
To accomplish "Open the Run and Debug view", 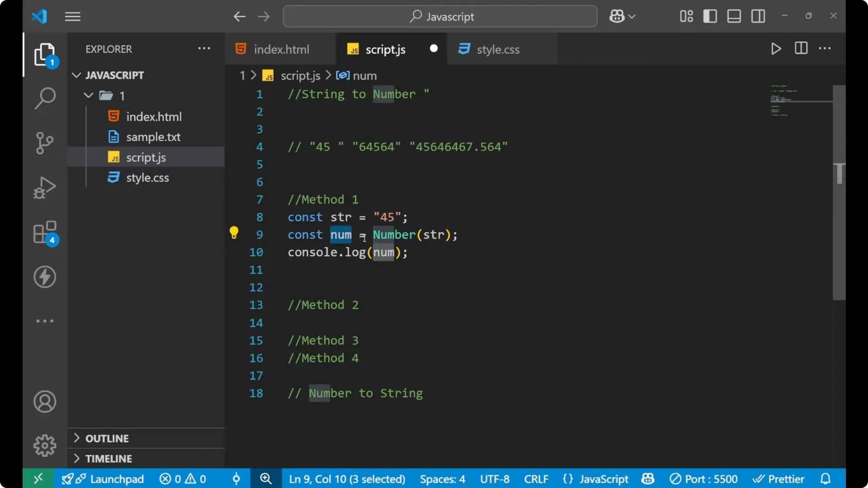I will pos(44,187).
